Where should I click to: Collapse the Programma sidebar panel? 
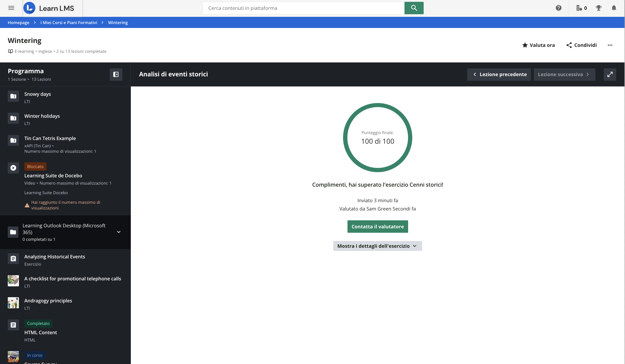116,75
